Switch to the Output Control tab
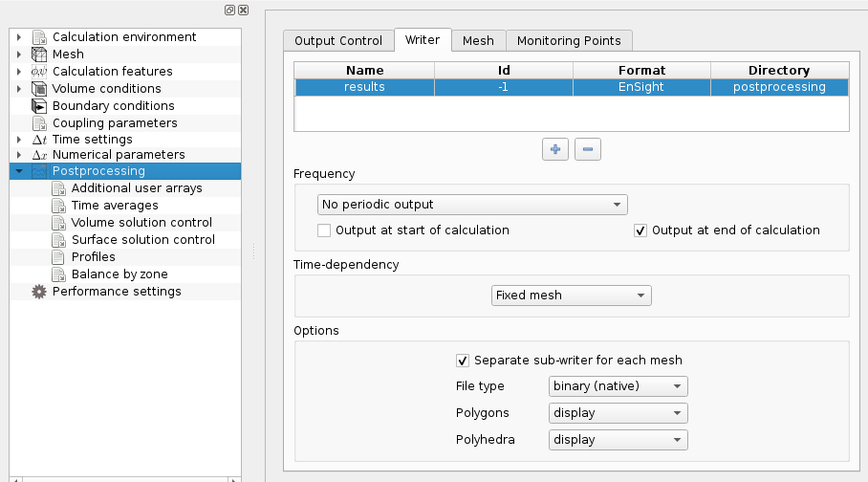Screen dimensions: 868x482 [x=338, y=41]
